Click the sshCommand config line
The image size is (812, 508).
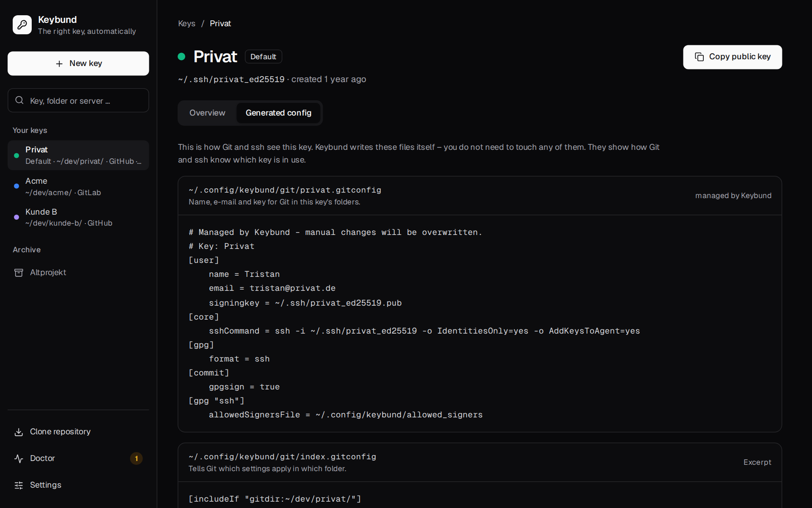coord(424,331)
